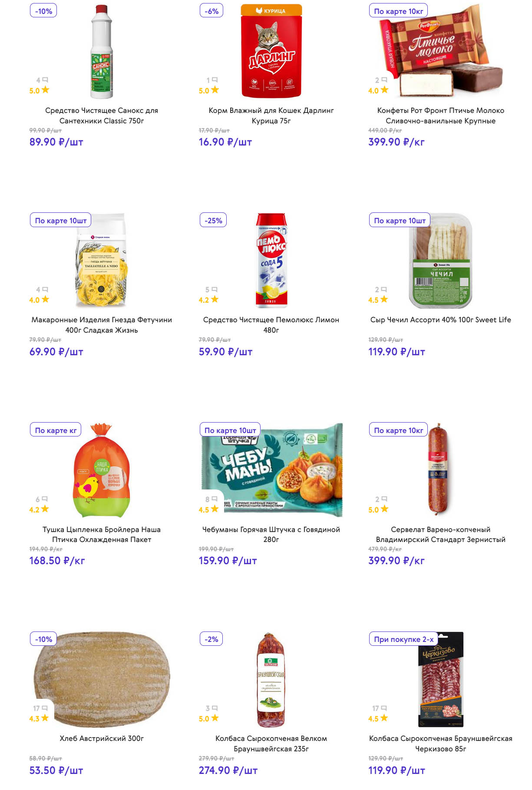This screenshot has width=532, height=790.
Task: Click the star rating on Чебуманы product
Action: click(x=215, y=509)
